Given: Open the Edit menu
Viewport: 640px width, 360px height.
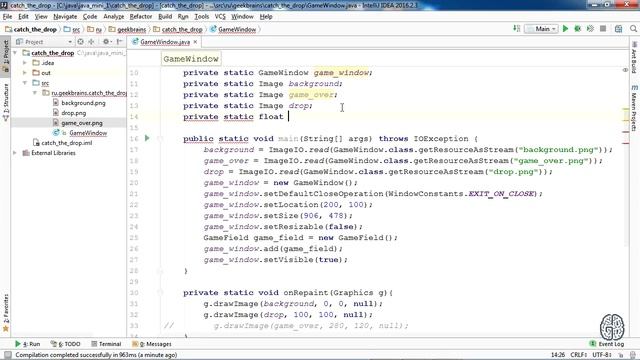Looking at the screenshot, I should click(x=23, y=16).
